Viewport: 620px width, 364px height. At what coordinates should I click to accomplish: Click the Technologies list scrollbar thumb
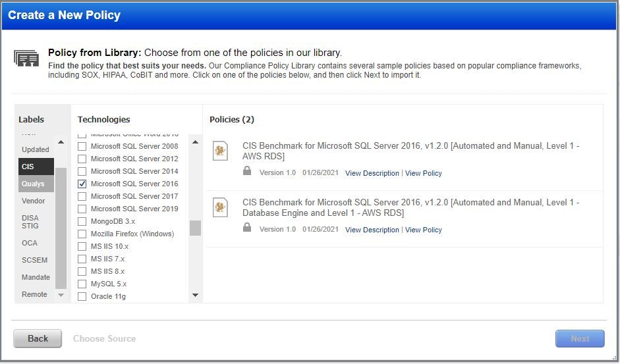click(195, 228)
